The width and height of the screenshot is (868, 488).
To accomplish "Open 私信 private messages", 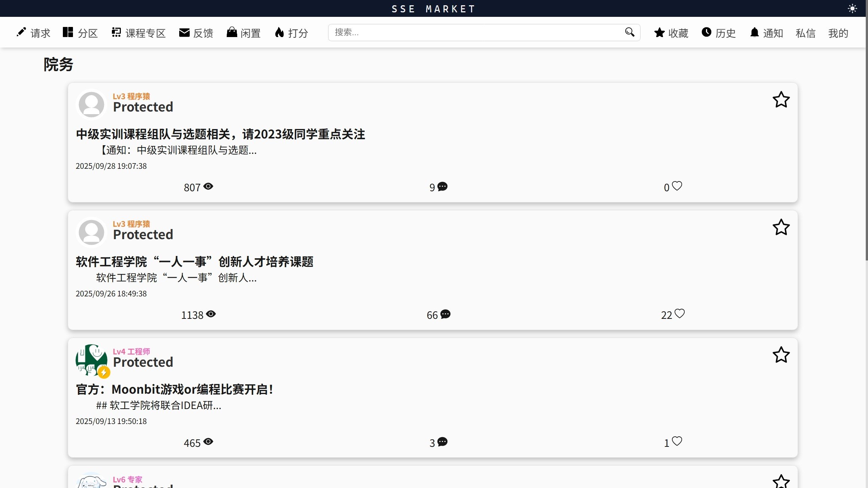I will 806,33.
